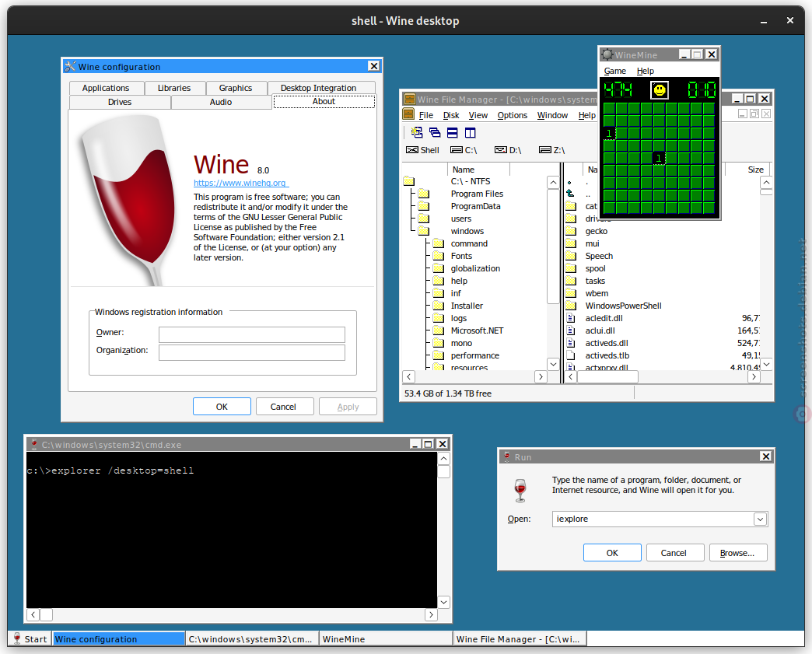Click the mono folder icon in the tree
This screenshot has width=812, height=654.
click(x=439, y=343)
